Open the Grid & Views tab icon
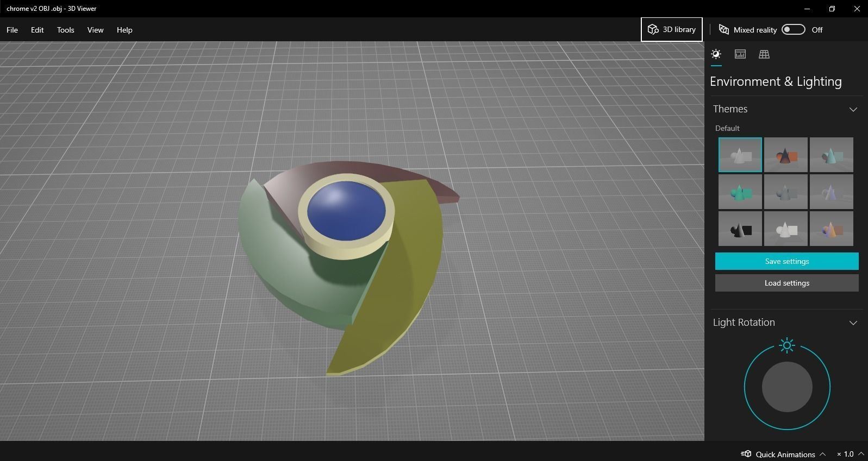868x461 pixels. [x=764, y=54]
